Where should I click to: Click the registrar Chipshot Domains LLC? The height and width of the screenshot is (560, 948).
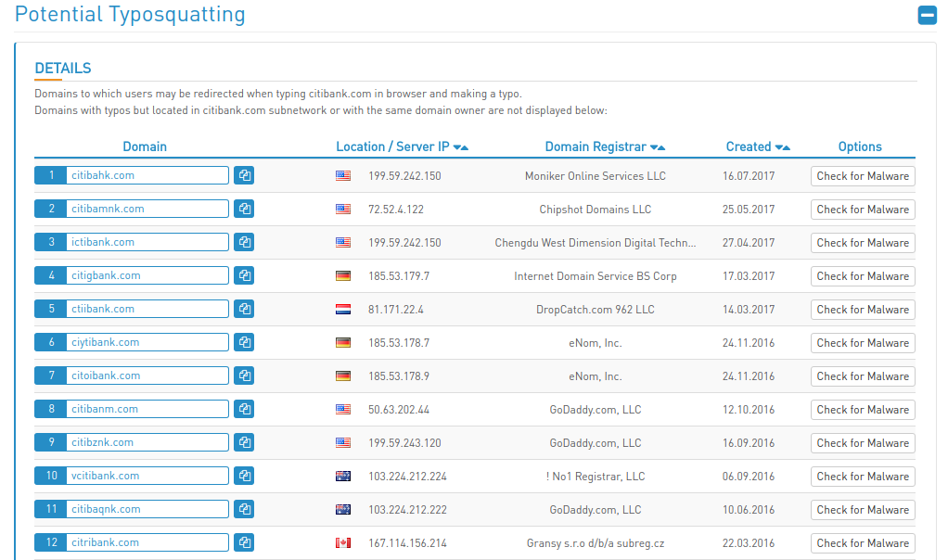click(595, 209)
